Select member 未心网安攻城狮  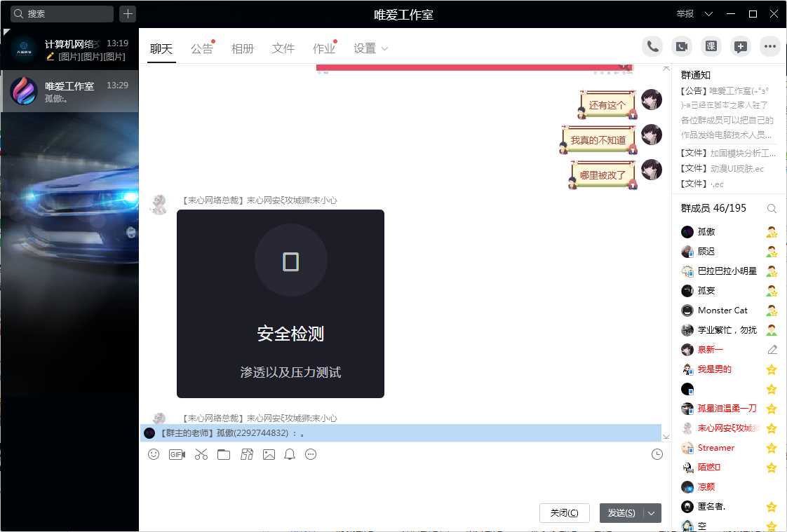[x=729, y=428]
